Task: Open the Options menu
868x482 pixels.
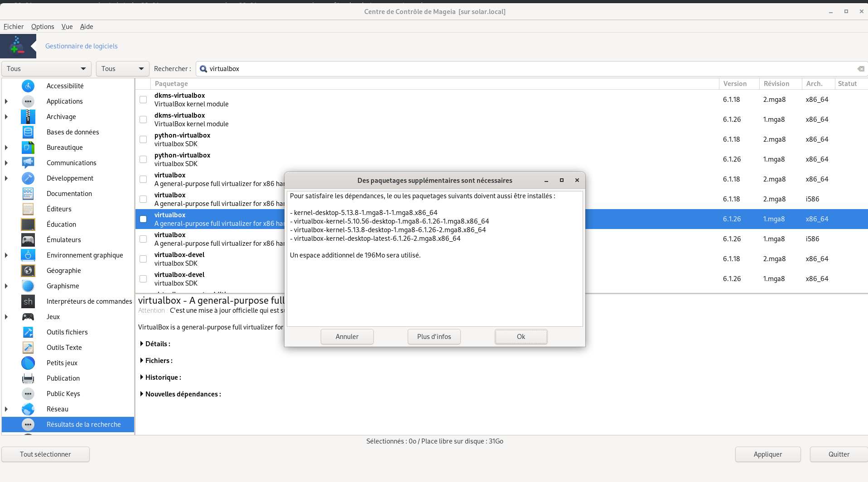Action: [43, 27]
